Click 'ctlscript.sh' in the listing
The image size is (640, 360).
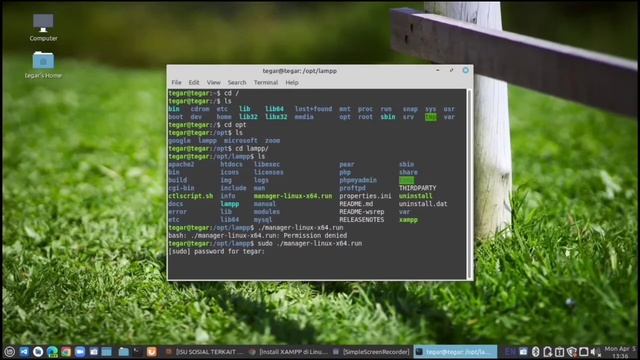click(x=191, y=196)
